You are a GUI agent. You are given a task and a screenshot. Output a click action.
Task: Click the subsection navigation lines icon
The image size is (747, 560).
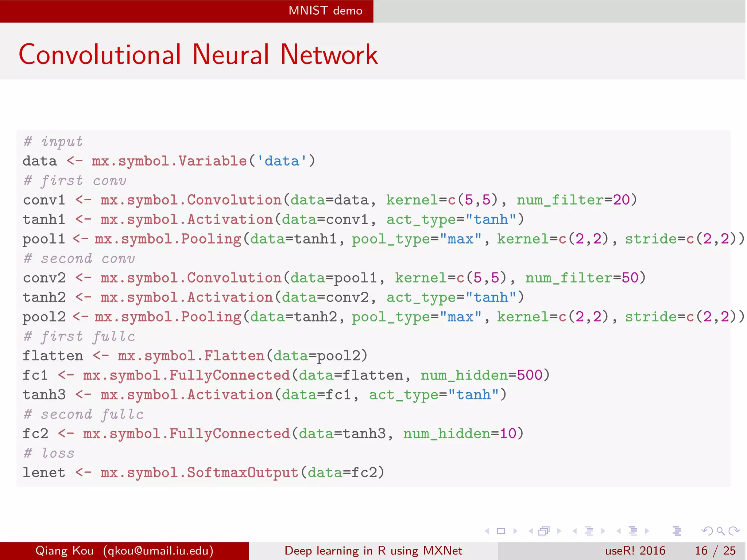(x=589, y=531)
